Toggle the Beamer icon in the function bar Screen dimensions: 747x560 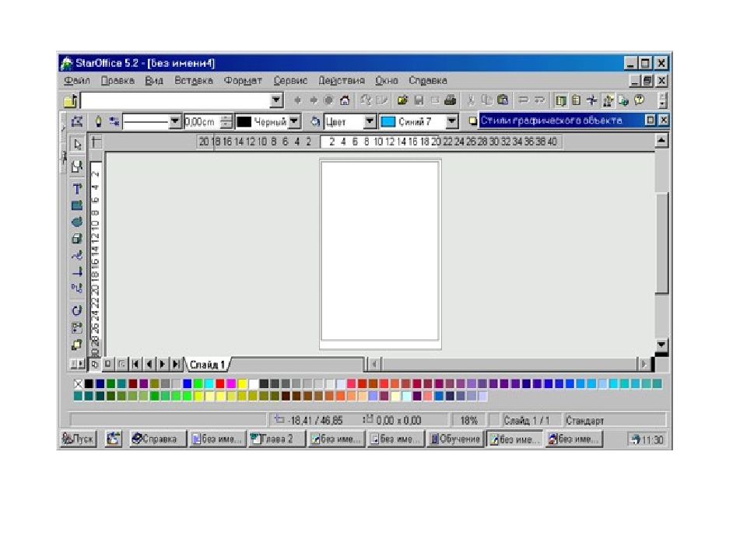click(x=577, y=100)
